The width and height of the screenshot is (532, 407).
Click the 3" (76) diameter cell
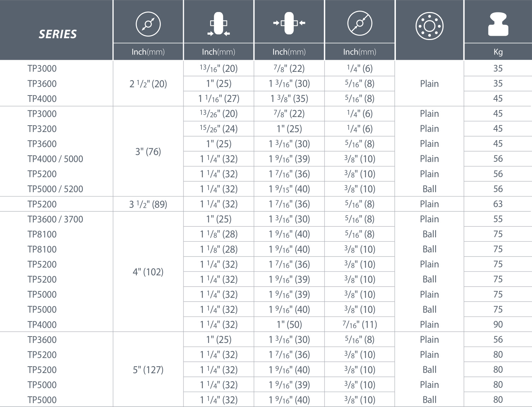point(148,151)
